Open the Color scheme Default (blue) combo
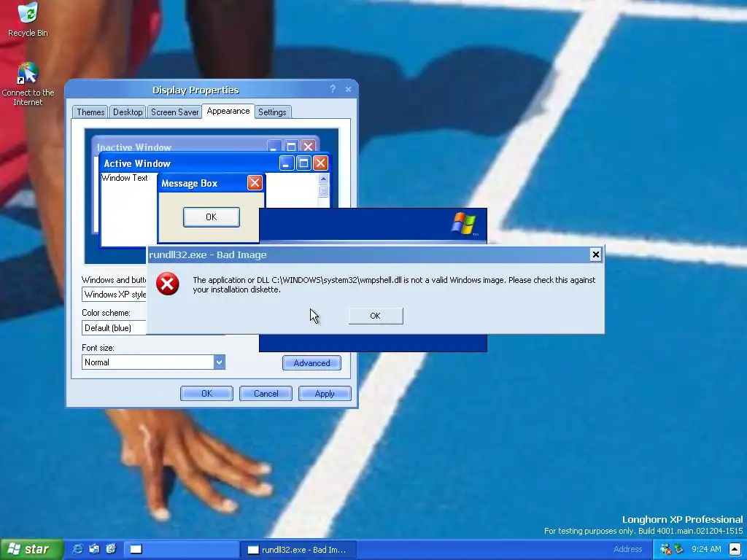The image size is (747, 560). point(115,327)
